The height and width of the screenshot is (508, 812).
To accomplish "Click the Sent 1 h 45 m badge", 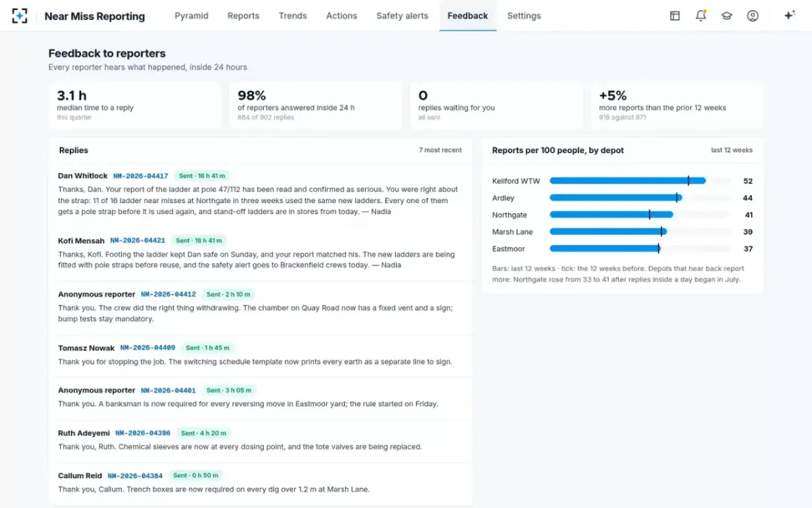I will pyautogui.click(x=208, y=347).
